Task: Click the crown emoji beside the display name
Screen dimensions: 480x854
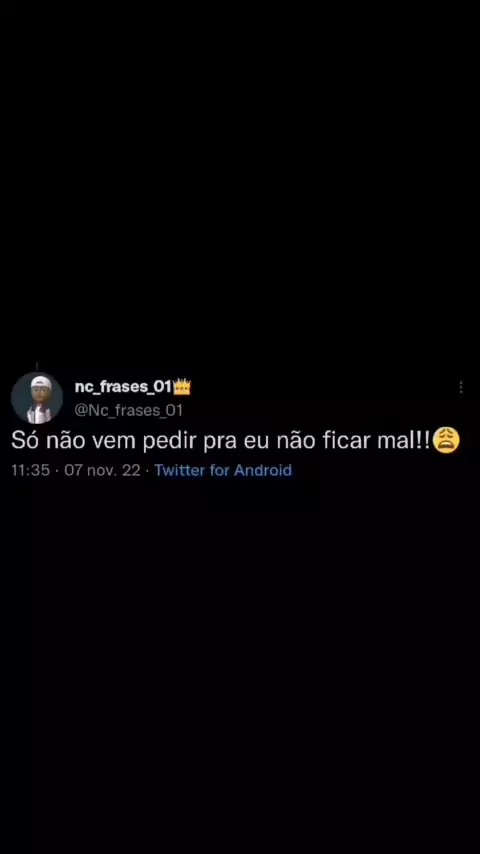Action: click(x=182, y=387)
